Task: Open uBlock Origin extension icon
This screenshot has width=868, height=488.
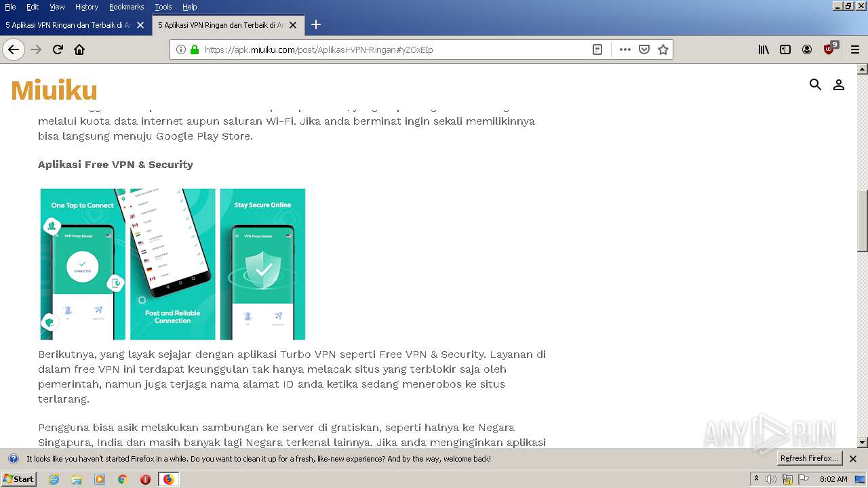Action: (830, 49)
